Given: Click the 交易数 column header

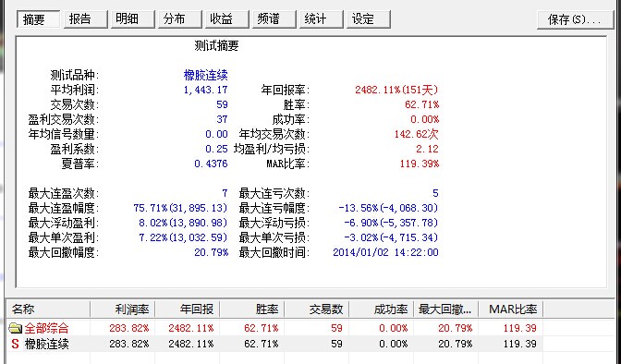Looking at the screenshot, I should [x=316, y=309].
